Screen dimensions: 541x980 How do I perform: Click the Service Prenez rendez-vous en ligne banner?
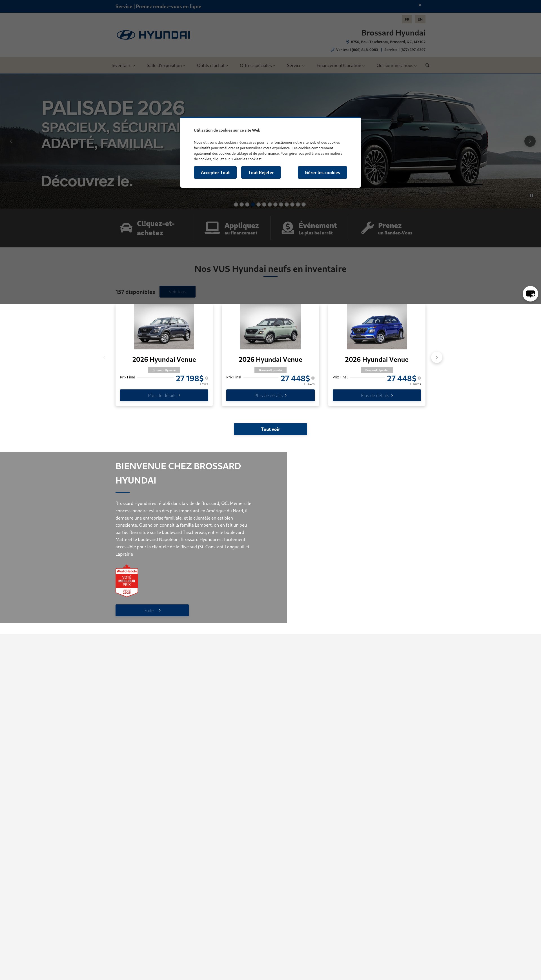(158, 6)
